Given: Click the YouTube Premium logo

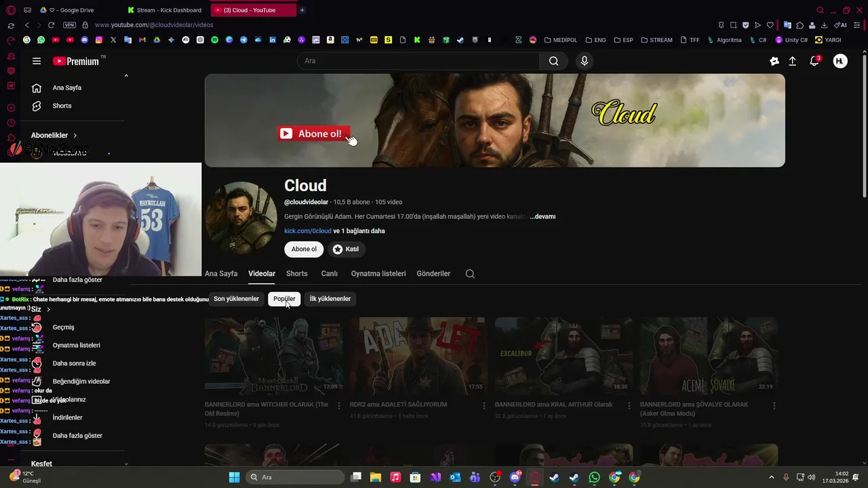Looking at the screenshot, I should point(76,61).
